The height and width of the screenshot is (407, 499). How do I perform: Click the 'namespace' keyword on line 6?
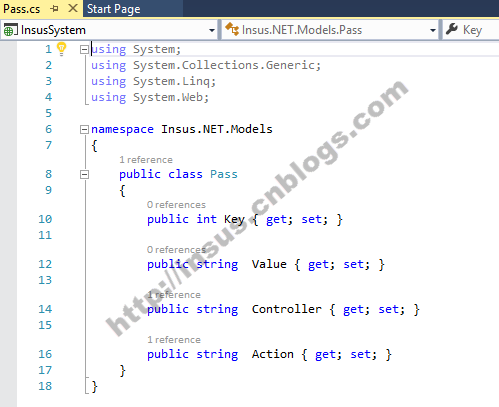122,129
